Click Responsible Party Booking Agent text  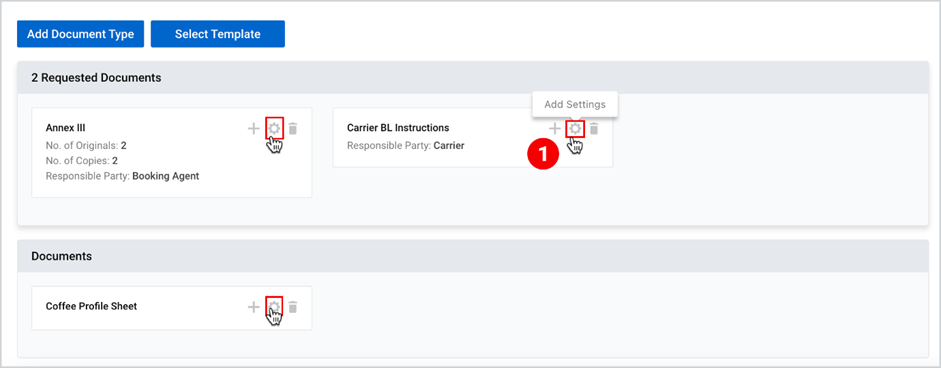point(122,176)
